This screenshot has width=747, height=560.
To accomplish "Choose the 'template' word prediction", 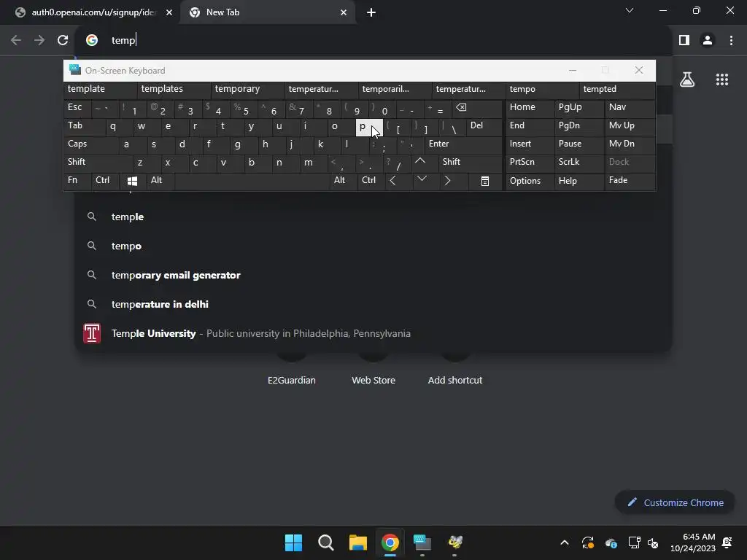I will pos(101,90).
